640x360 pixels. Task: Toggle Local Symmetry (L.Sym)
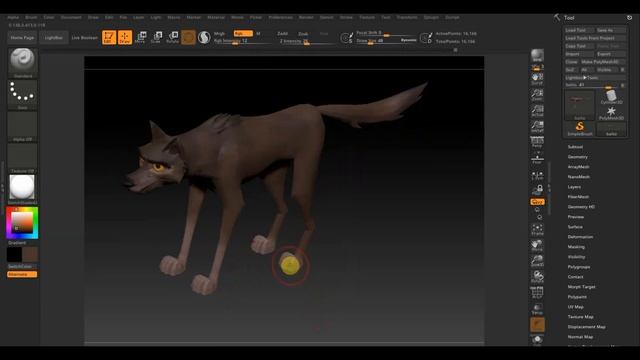coord(537,176)
